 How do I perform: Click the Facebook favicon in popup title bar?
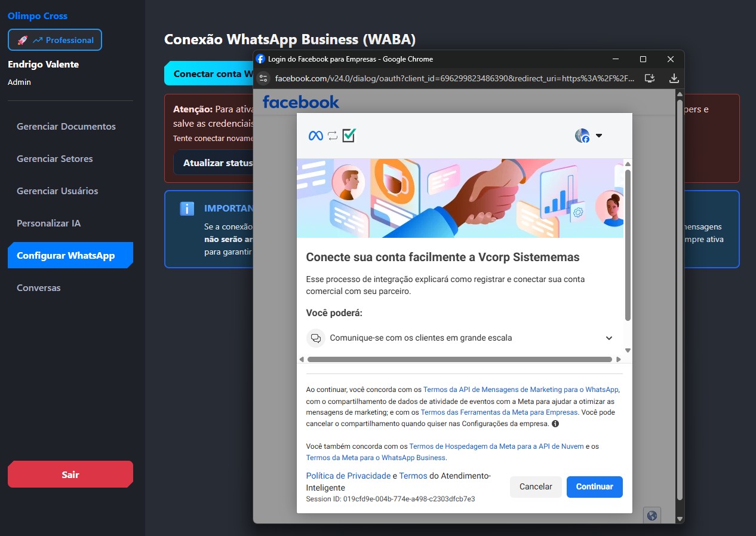click(x=260, y=59)
